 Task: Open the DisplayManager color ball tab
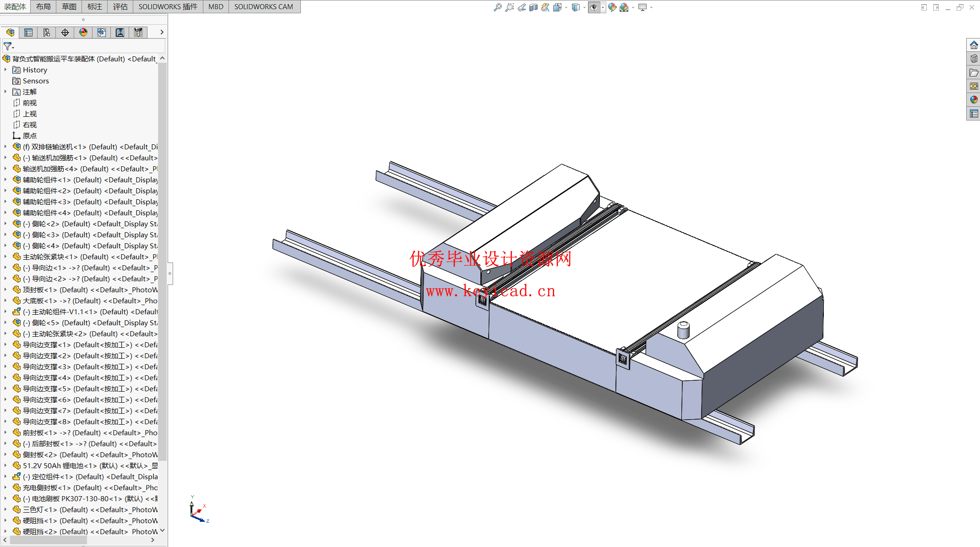(83, 32)
